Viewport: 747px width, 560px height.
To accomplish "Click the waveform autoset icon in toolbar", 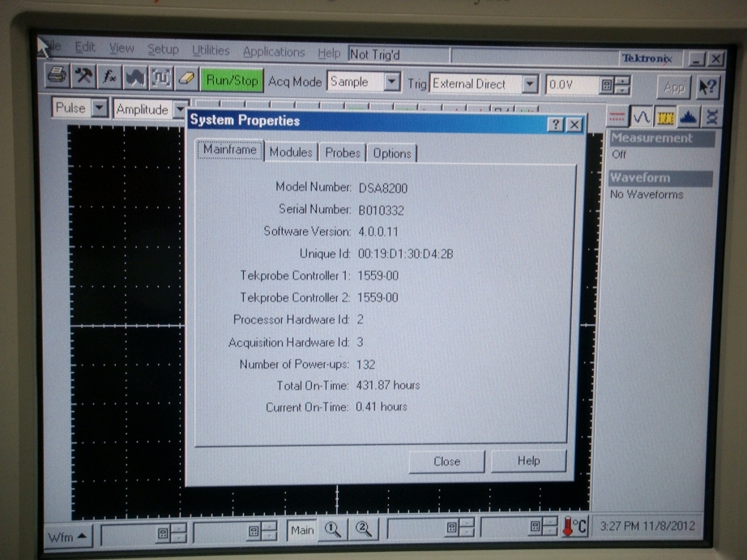I will coord(135,77).
